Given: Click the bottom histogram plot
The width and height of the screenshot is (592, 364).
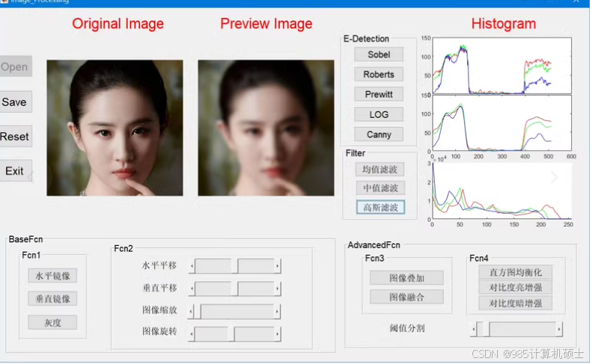Looking at the screenshot, I should tap(501, 191).
